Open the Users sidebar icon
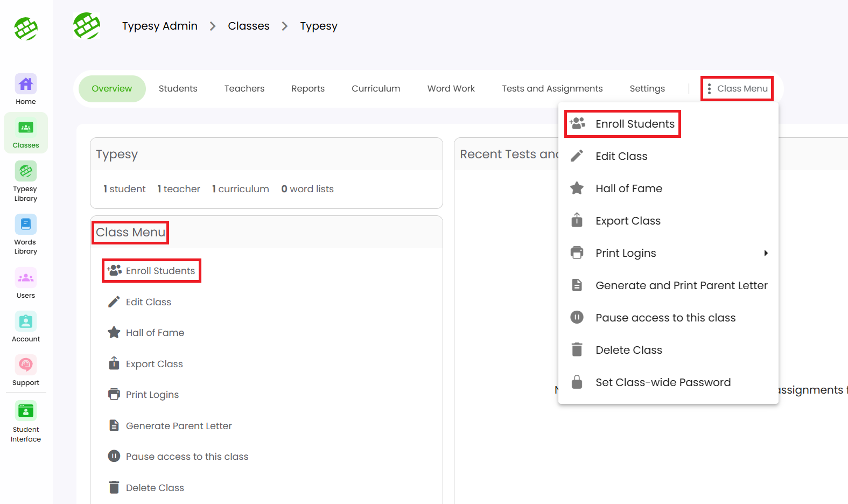Screen dimensions: 848x504 pos(26,283)
